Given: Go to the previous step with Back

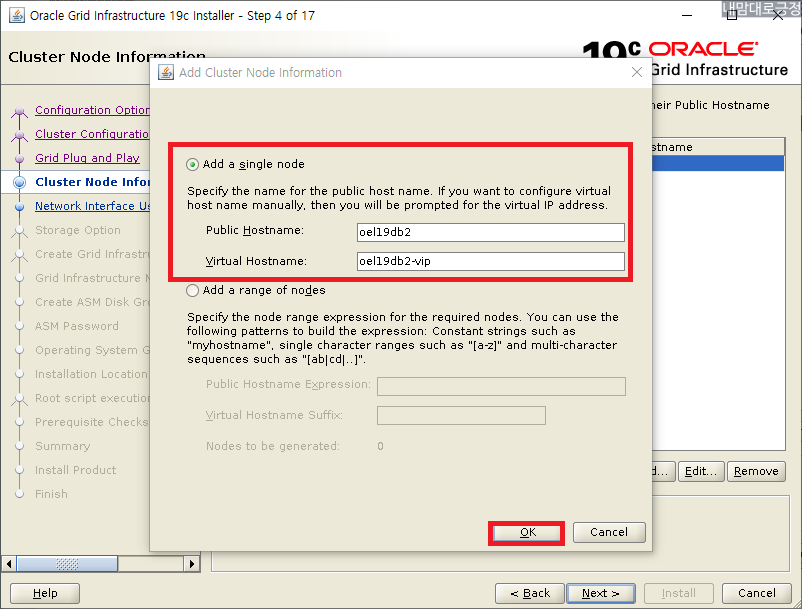Looking at the screenshot, I should (530, 593).
